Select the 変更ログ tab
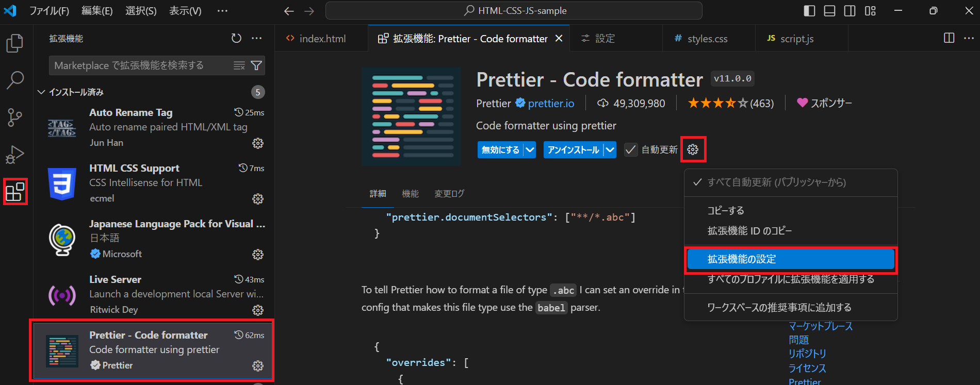Viewport: 980px width, 385px height. pyautogui.click(x=449, y=194)
